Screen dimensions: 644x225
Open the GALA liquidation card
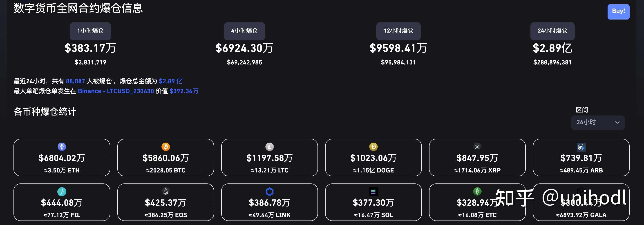click(581, 202)
